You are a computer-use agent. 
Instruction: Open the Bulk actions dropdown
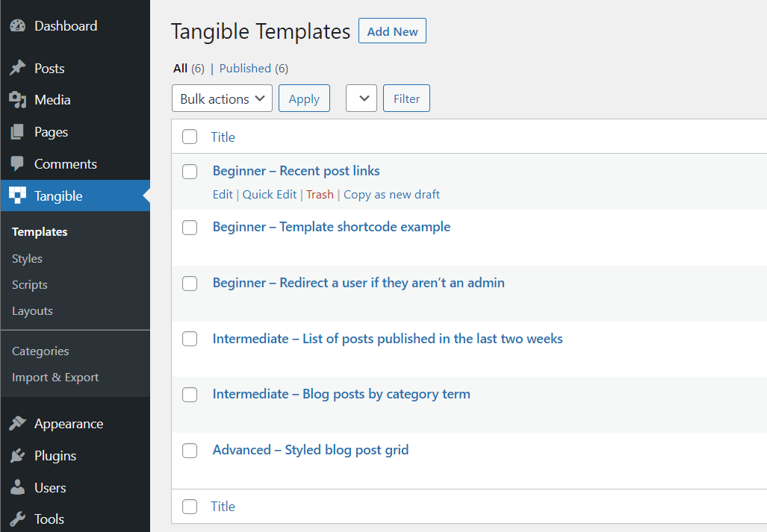[222, 98]
